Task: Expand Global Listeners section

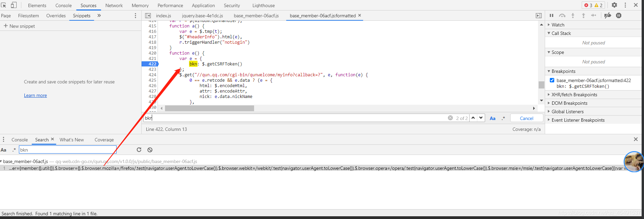Action: click(x=549, y=112)
